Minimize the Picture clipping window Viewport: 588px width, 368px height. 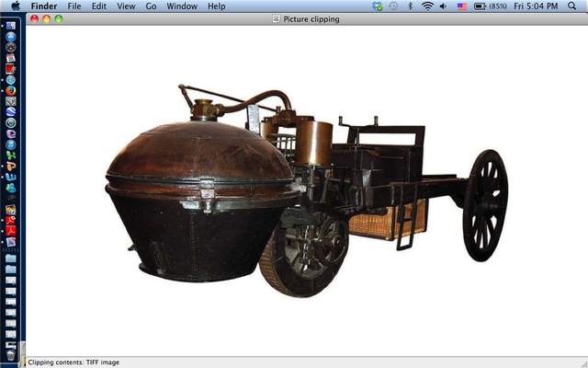pos(47,18)
